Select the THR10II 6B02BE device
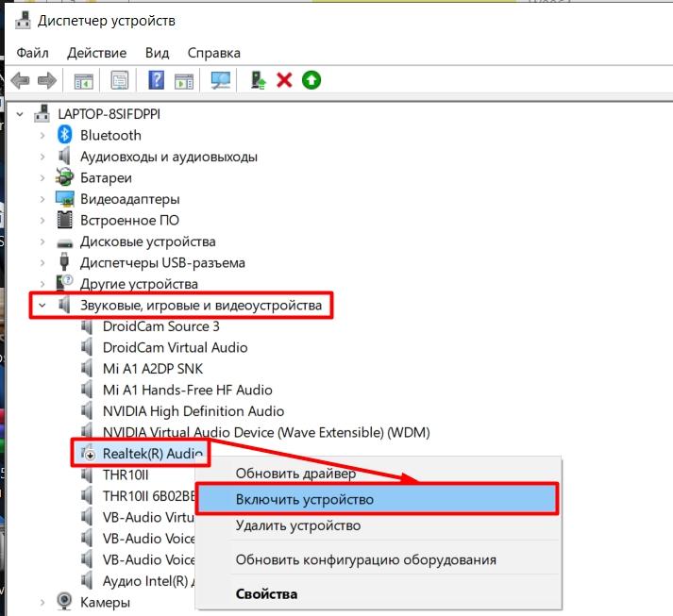This screenshot has width=673, height=616. pyautogui.click(x=149, y=496)
